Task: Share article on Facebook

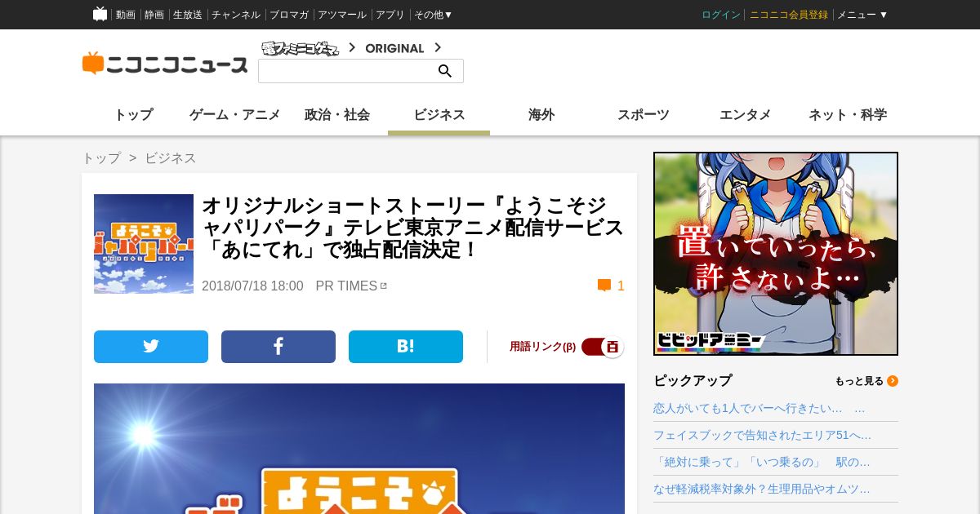Action: (x=278, y=347)
